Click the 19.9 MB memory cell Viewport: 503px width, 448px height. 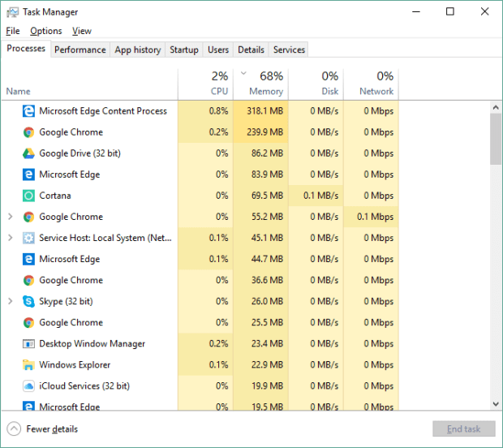260,386
